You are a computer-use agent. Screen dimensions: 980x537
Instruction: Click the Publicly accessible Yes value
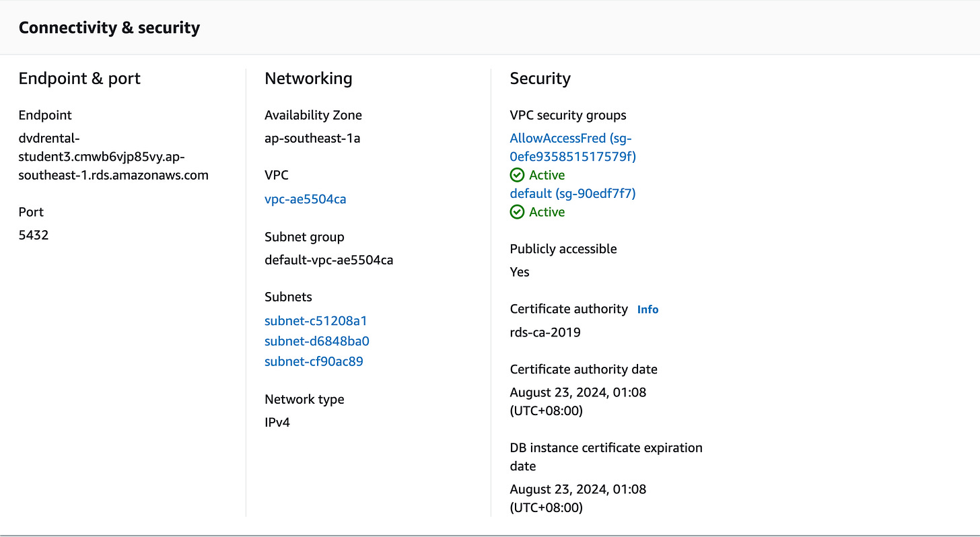tap(520, 272)
